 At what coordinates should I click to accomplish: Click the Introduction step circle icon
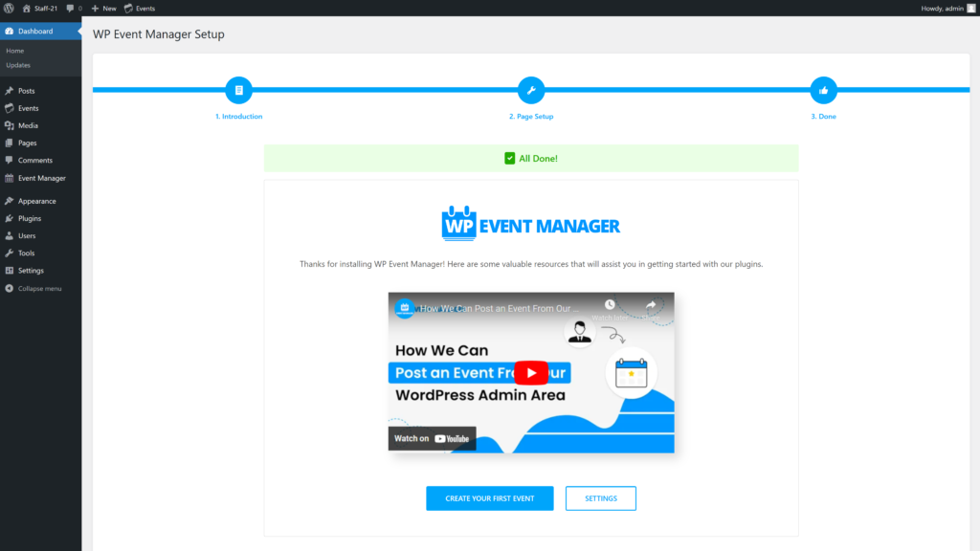(238, 91)
